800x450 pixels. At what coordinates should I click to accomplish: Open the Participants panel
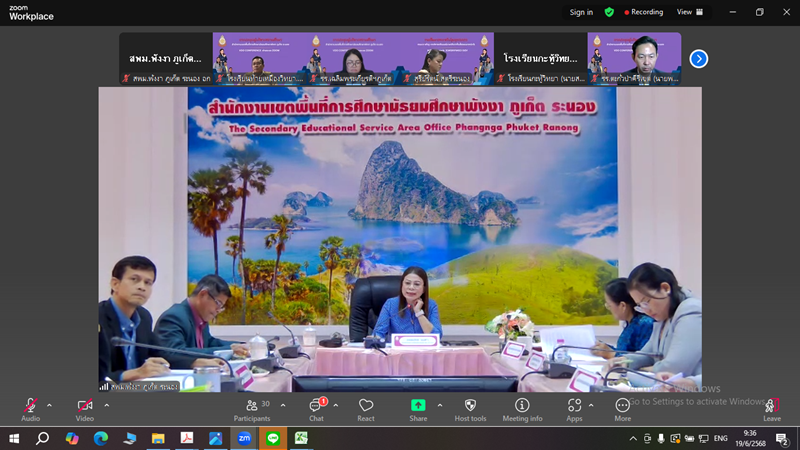pyautogui.click(x=252, y=410)
